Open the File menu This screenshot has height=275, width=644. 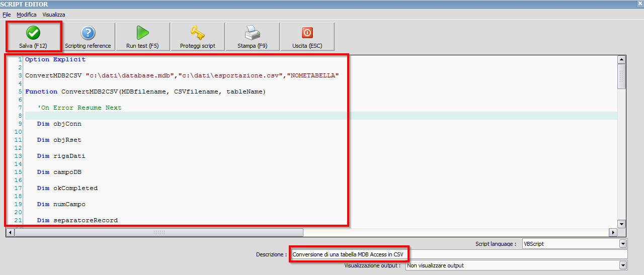(x=7, y=15)
